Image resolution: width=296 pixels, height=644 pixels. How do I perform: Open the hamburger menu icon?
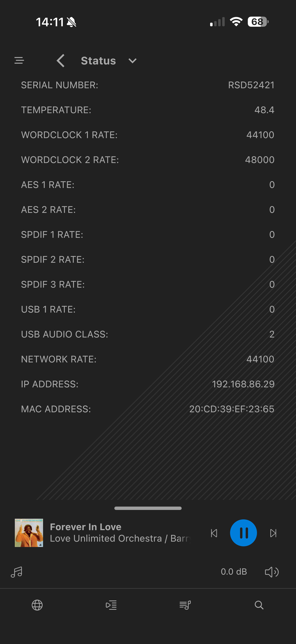[19, 60]
